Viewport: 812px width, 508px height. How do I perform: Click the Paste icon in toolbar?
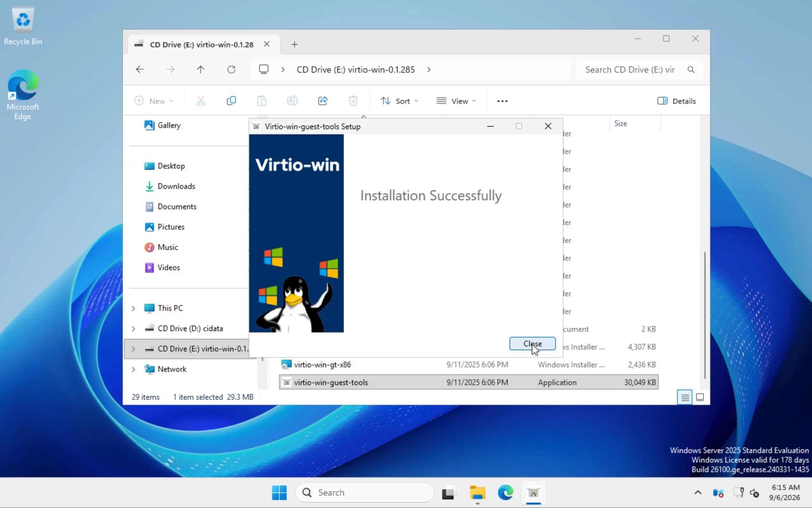tap(262, 101)
